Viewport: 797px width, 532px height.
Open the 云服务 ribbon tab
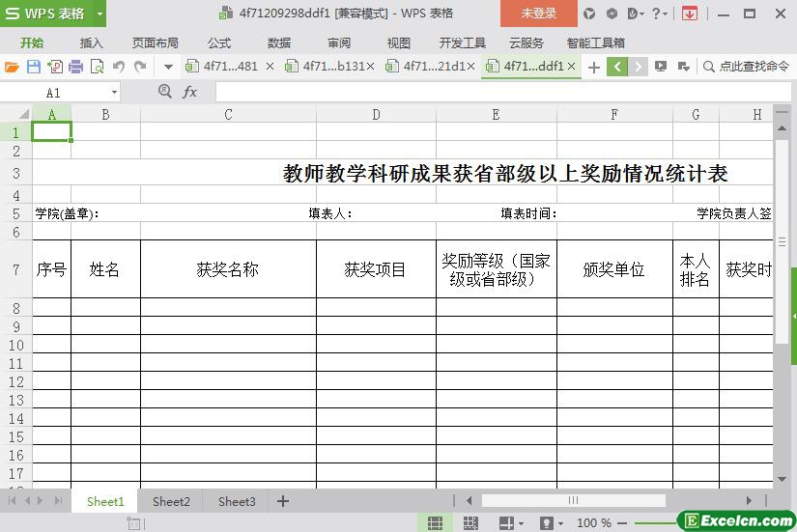(527, 43)
